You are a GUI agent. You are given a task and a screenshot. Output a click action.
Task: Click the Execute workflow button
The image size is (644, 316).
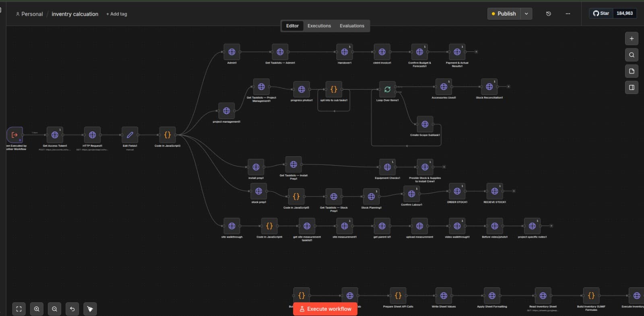[x=325, y=309]
